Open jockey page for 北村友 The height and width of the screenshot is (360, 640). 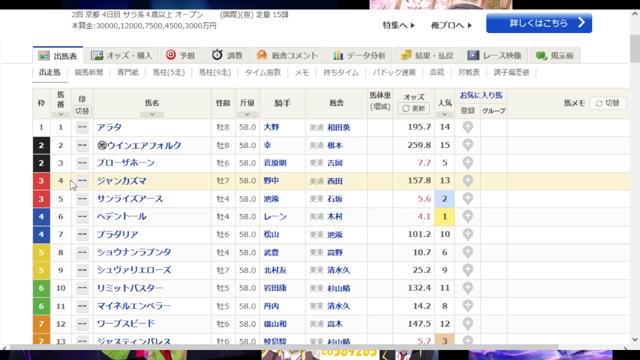(275, 270)
